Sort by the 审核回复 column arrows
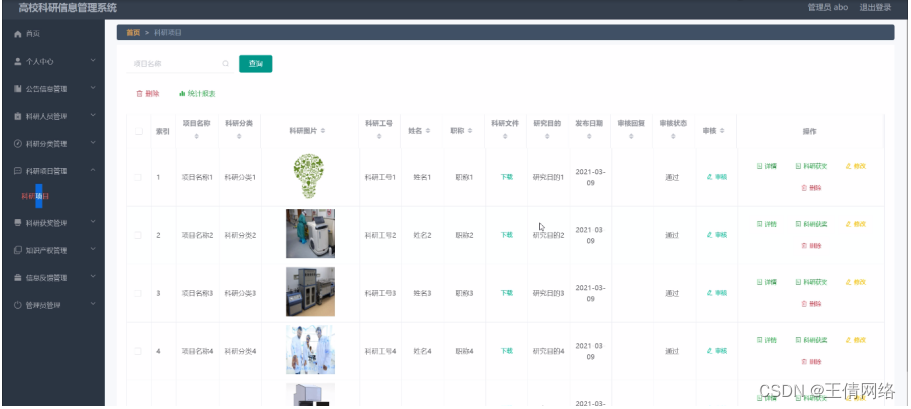The width and height of the screenshot is (911, 409). (631, 136)
